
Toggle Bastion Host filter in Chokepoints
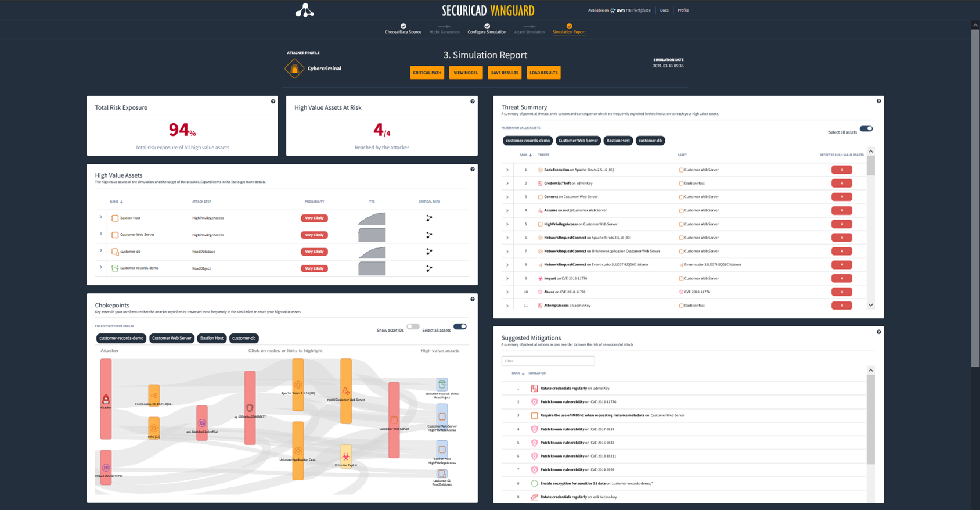[x=212, y=338]
